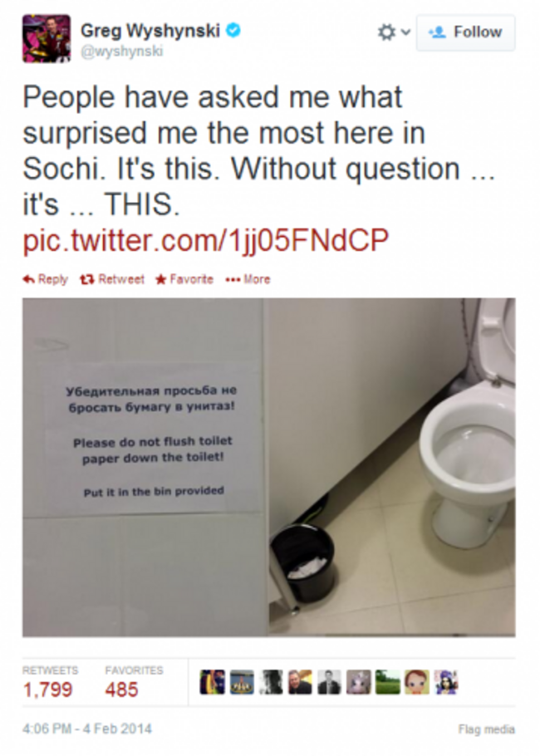Open the pic.twitter.com/1jj05FNdCP link
540x756 pixels.
coord(206,240)
